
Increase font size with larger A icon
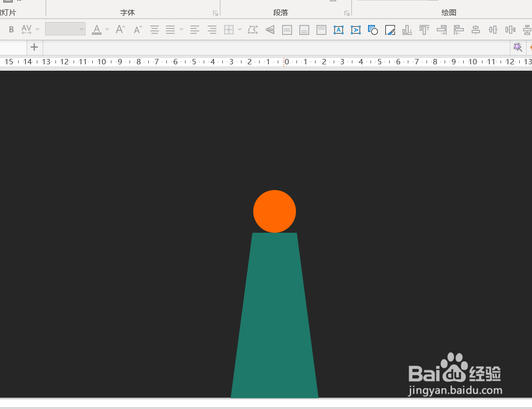tap(120, 29)
